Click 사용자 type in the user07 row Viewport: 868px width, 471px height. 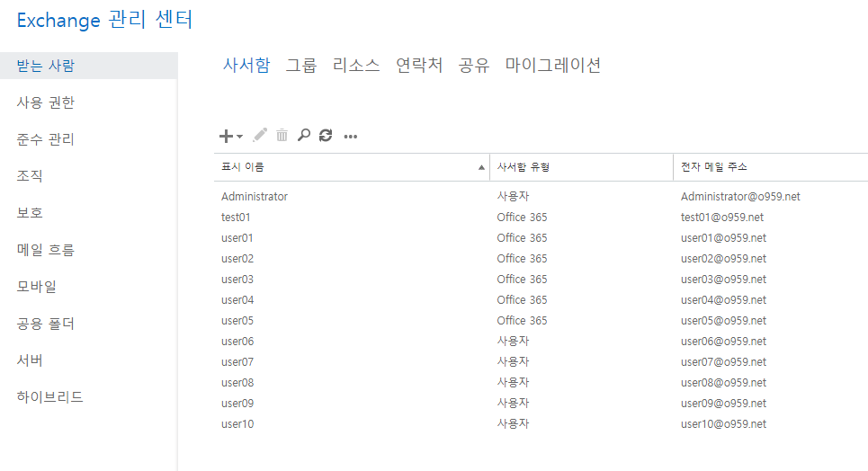pyautogui.click(x=514, y=362)
